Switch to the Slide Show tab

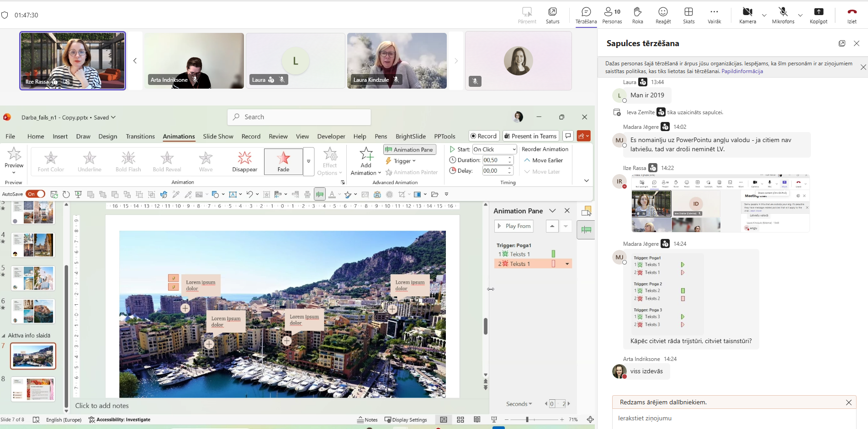point(218,136)
